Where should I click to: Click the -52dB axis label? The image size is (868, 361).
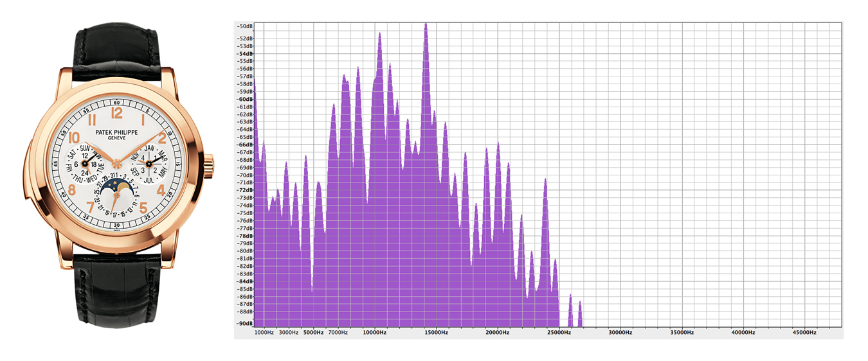pos(245,38)
